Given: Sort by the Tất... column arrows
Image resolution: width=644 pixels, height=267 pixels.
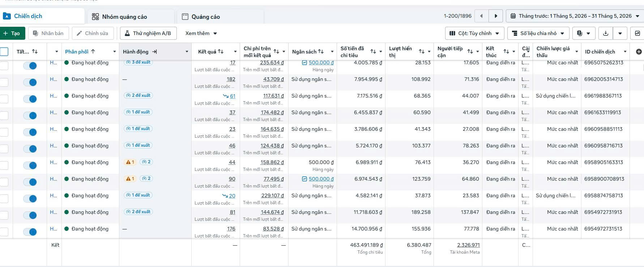Looking at the screenshot, I should (35, 52).
